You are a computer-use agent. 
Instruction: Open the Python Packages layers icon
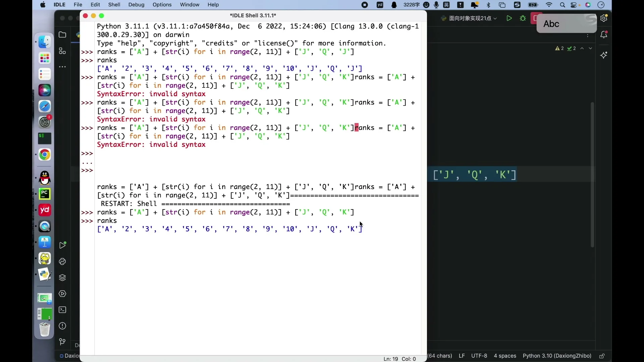pos(62,278)
